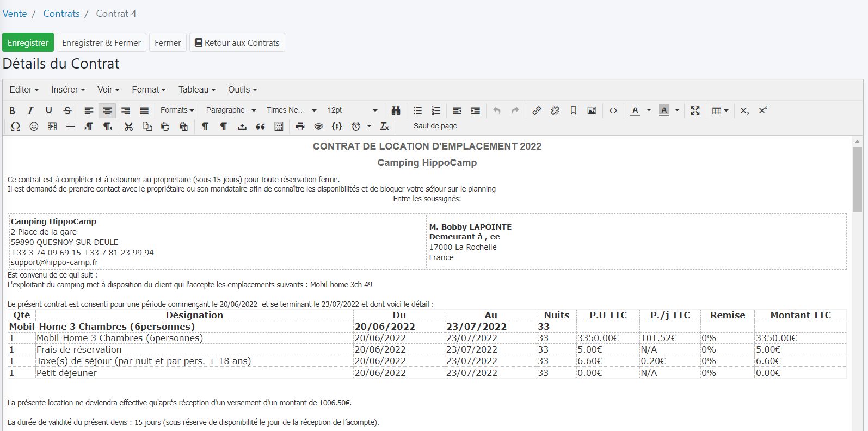Insert a link with the chain icon
This screenshot has height=431, width=868.
tap(537, 110)
